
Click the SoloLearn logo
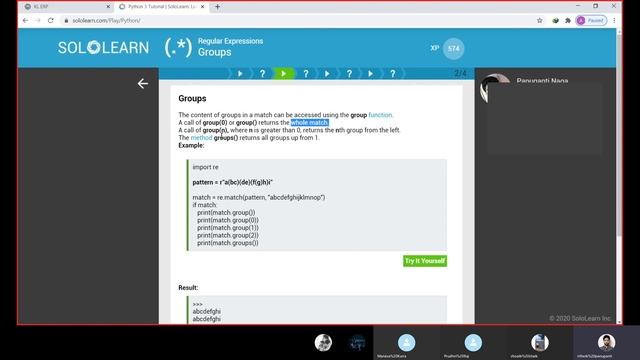pos(103,48)
